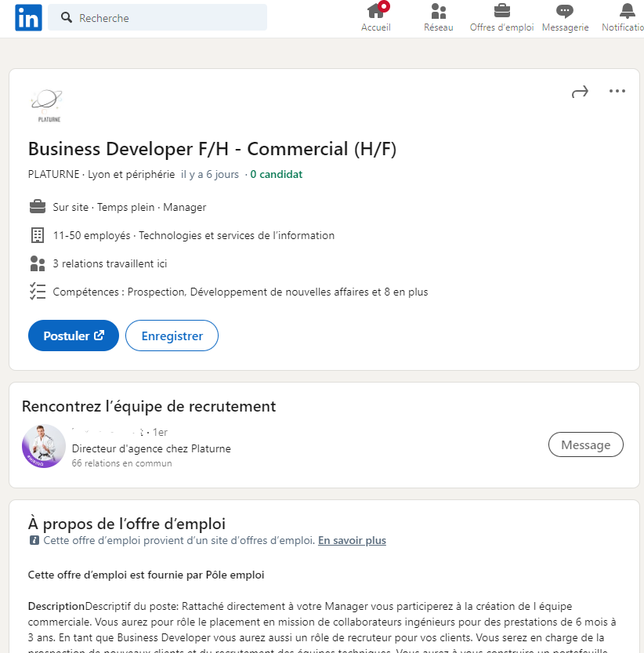Click the Enregistrer save button

(x=172, y=336)
